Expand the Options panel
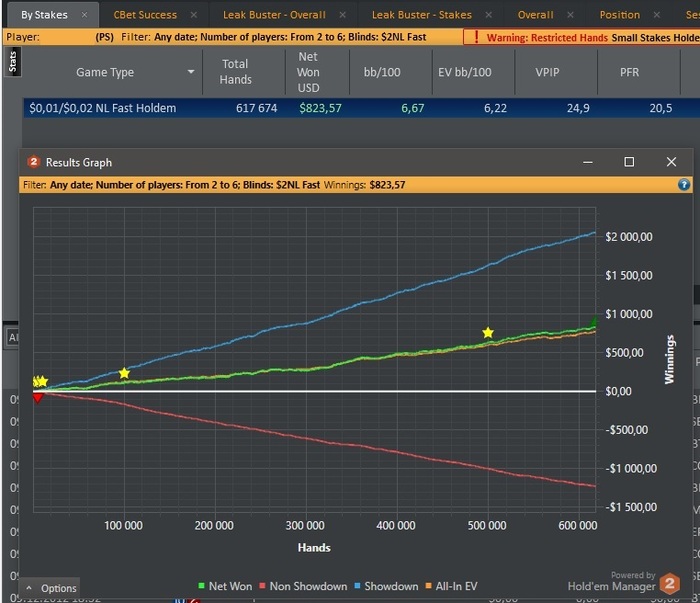The height and width of the screenshot is (603, 700). [x=50, y=588]
